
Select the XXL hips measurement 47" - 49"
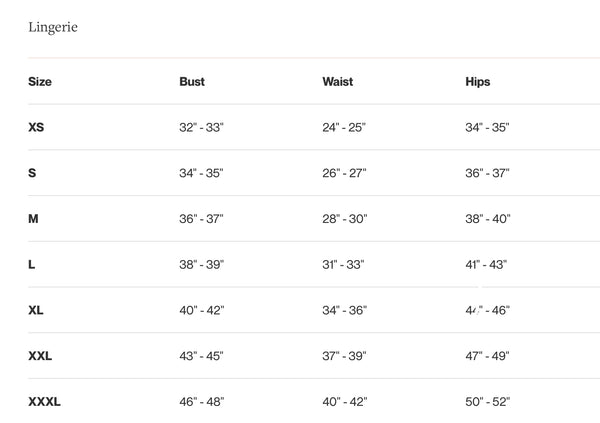(488, 356)
